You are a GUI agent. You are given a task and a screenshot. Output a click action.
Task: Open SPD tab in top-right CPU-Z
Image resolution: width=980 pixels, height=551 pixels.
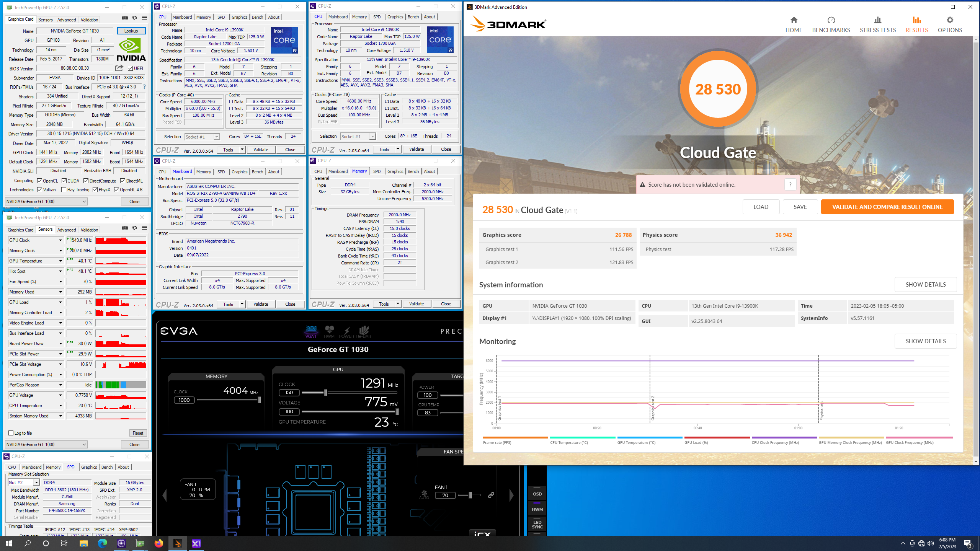coord(377,16)
